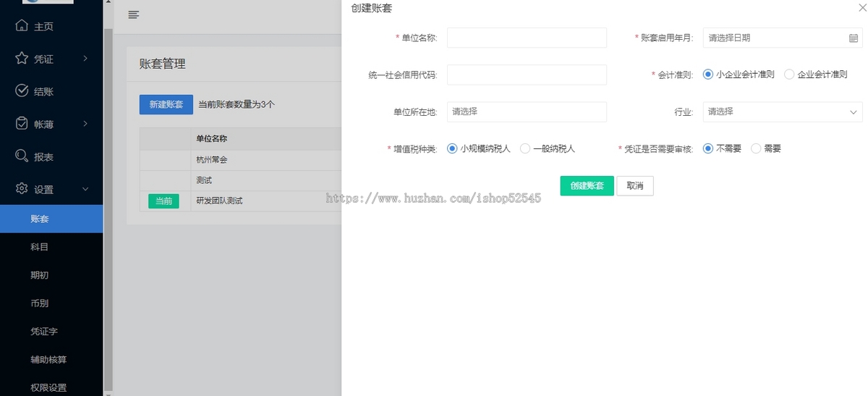Select the 科目 submenu item

coord(51,247)
